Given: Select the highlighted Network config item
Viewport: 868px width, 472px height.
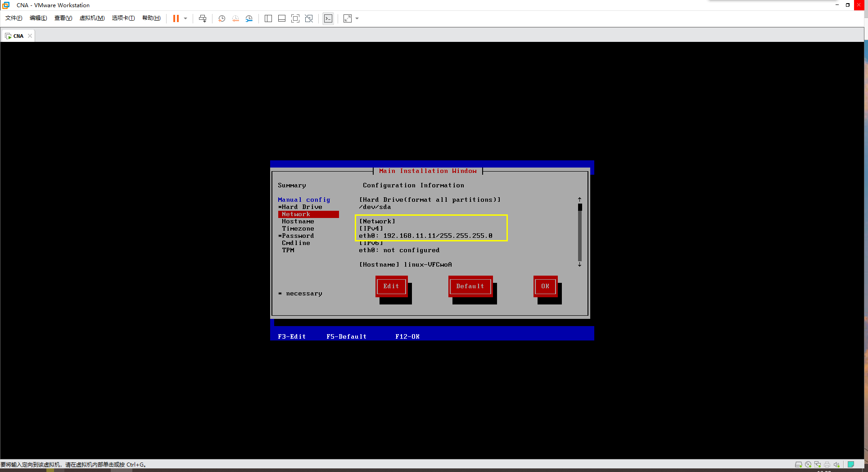Looking at the screenshot, I should 308,214.
